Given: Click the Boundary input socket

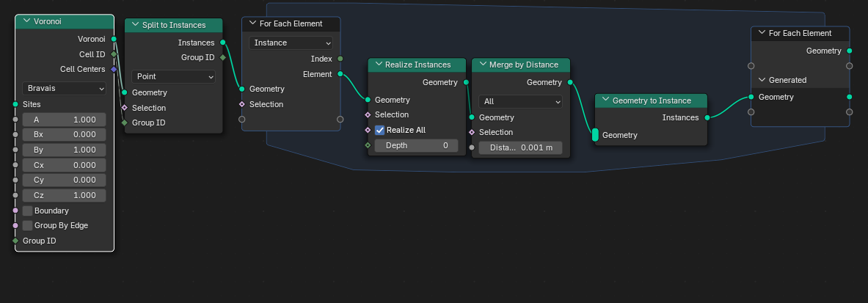Looking at the screenshot, I should pos(15,211).
